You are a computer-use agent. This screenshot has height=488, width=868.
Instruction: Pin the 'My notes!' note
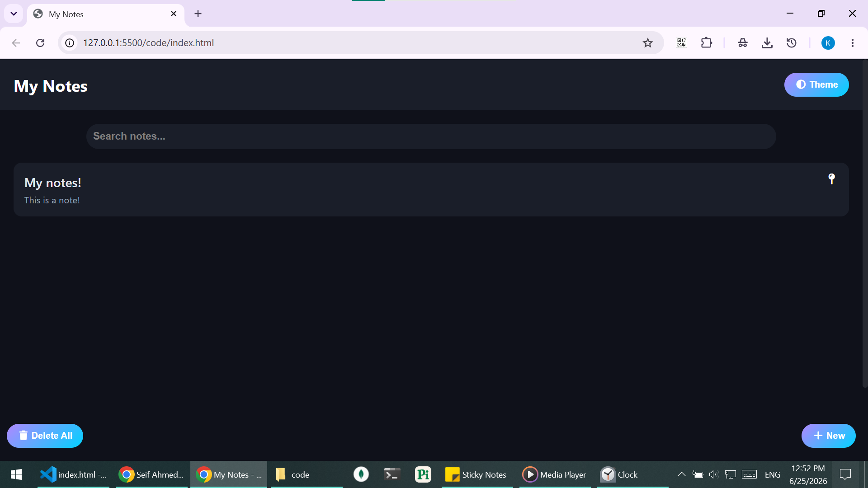pyautogui.click(x=831, y=179)
